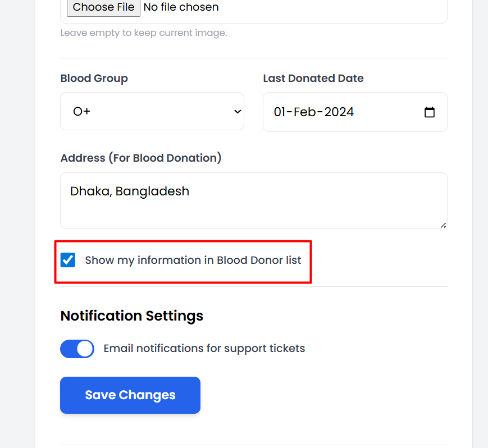This screenshot has width=488, height=448.
Task: Open the calendar picker icon
Action: pyautogui.click(x=429, y=112)
